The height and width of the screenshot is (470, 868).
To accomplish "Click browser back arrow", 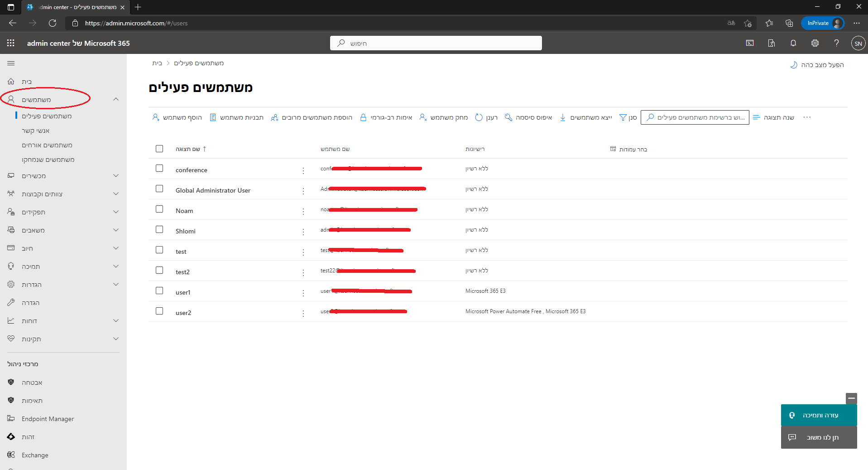I will point(13,23).
